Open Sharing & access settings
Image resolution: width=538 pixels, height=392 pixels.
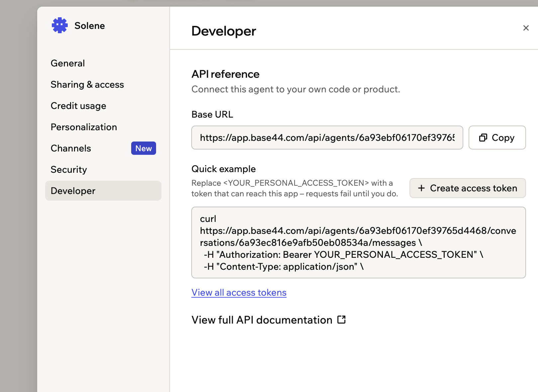click(x=87, y=84)
